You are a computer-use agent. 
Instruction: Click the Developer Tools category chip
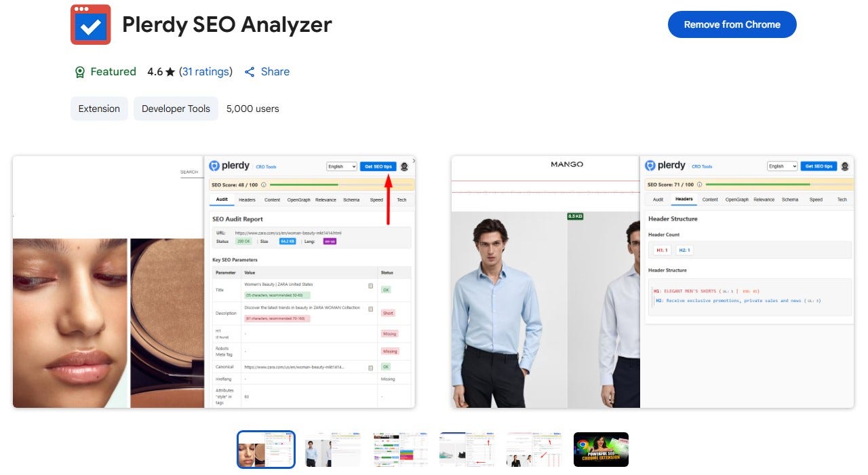pyautogui.click(x=176, y=109)
